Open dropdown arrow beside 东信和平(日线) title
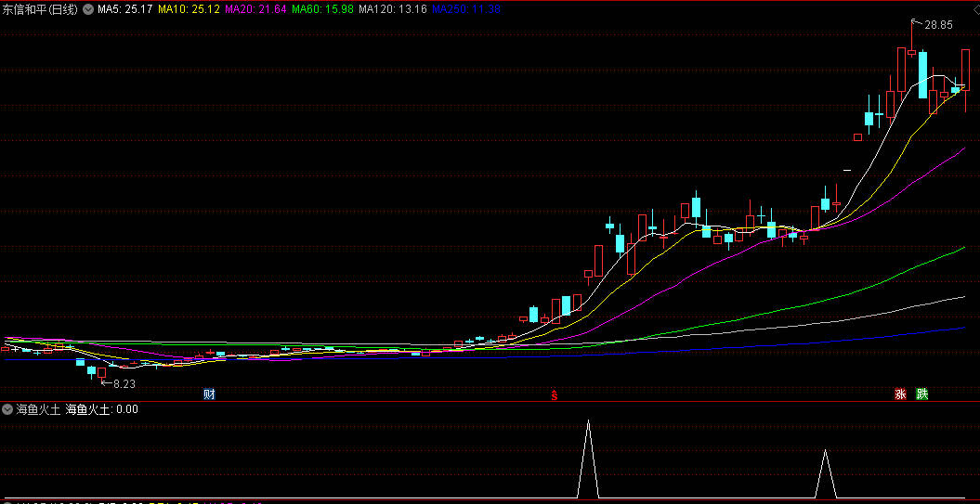This screenshot has height=504, width=980. pos(88,9)
